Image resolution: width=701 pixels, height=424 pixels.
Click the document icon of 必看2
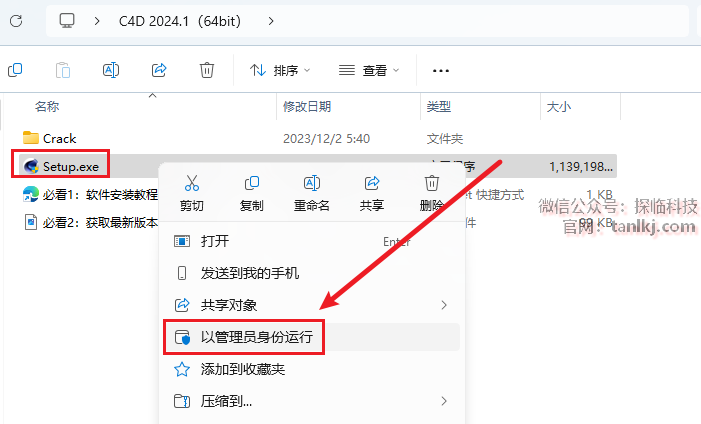(x=31, y=222)
